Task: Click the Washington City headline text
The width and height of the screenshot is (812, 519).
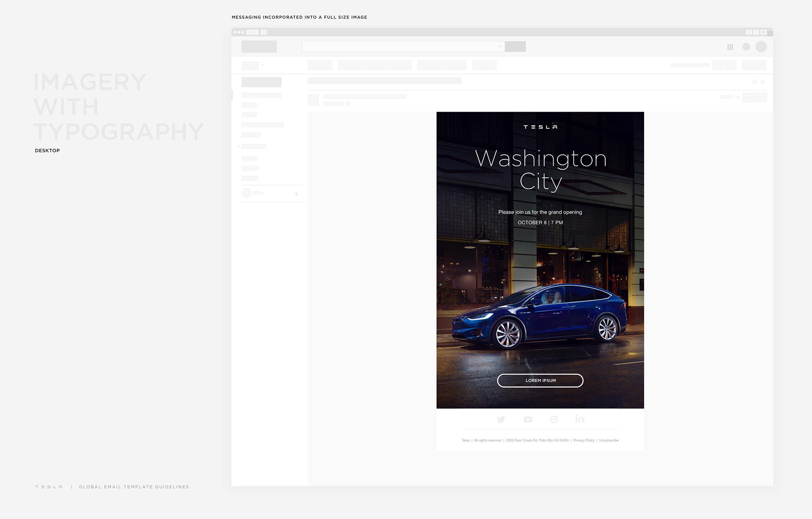Action: (x=540, y=170)
